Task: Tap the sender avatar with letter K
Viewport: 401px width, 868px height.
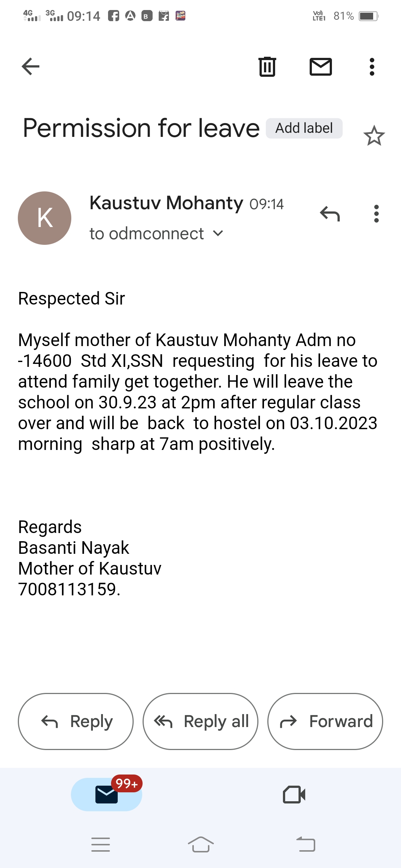Action: pos(45,218)
